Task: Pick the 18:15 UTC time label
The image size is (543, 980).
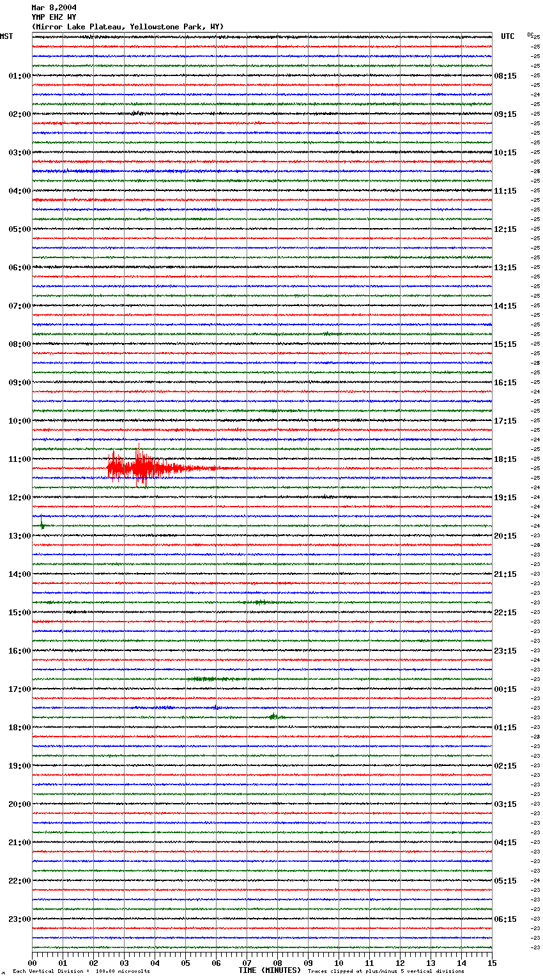Action: coord(505,459)
